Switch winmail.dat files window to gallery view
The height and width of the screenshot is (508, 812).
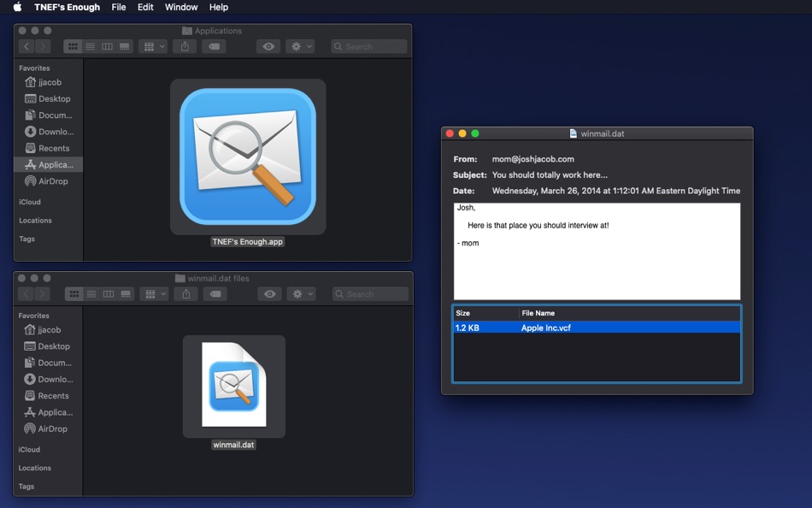click(x=126, y=294)
